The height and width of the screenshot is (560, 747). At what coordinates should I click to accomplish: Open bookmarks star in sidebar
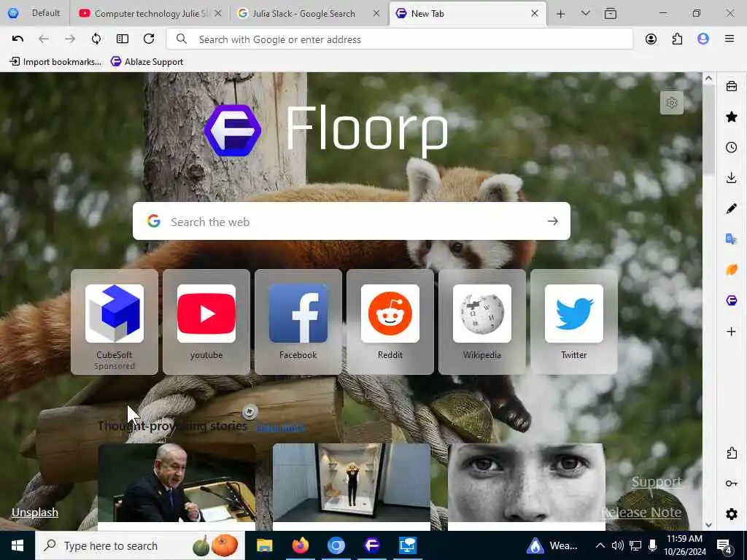(x=731, y=117)
